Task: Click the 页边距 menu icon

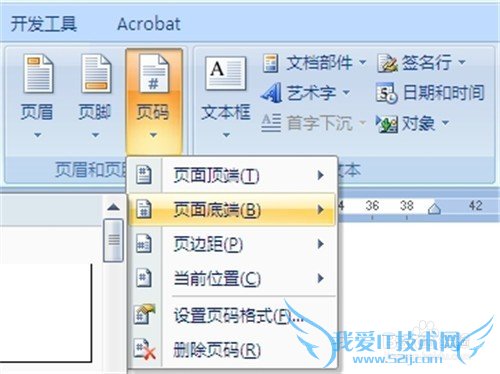Action: 144,243
